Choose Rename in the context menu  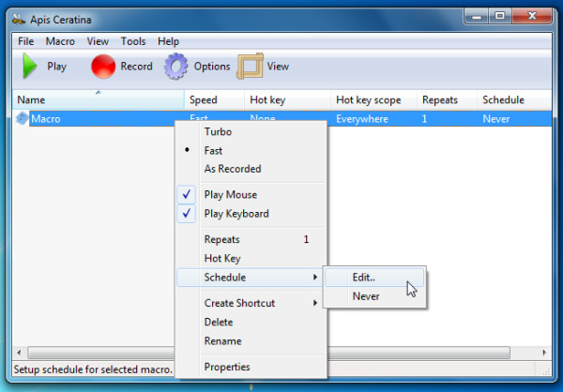click(x=251, y=340)
